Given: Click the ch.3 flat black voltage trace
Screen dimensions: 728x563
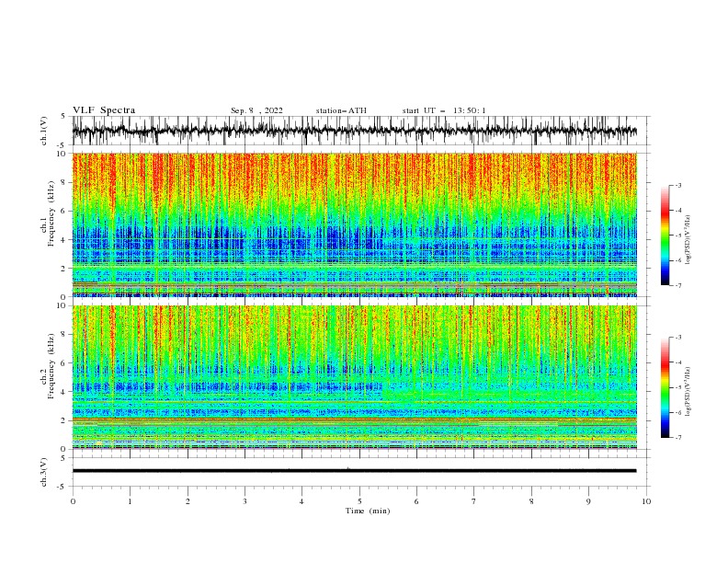Looking at the screenshot, I should (x=354, y=471).
